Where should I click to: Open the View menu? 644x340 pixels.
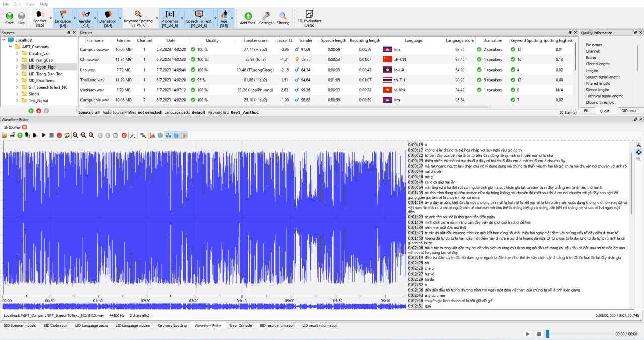coord(31,4)
